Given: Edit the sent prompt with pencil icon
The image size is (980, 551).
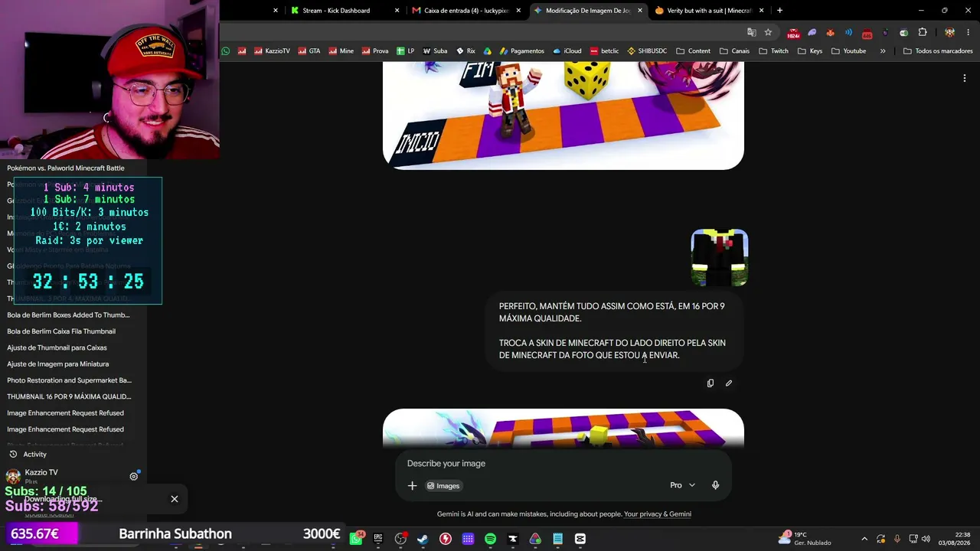Looking at the screenshot, I should pyautogui.click(x=729, y=383).
